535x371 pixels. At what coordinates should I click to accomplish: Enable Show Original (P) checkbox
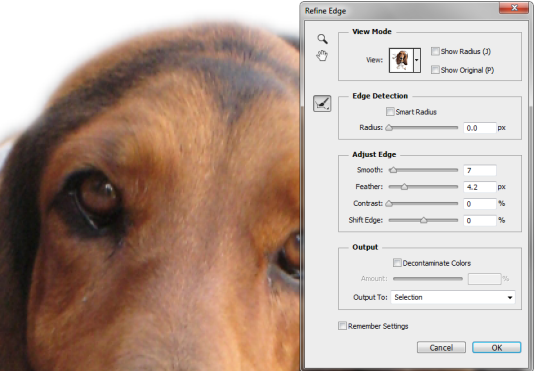coord(435,70)
